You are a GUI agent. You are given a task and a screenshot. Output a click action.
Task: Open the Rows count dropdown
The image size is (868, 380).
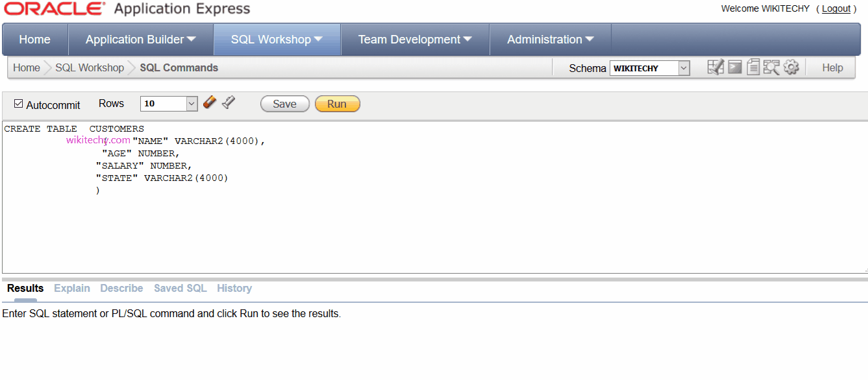pyautogui.click(x=191, y=103)
